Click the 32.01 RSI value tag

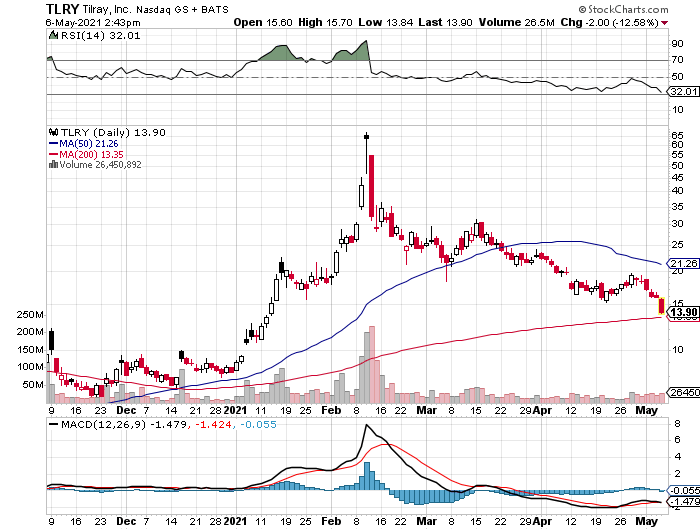tap(683, 92)
